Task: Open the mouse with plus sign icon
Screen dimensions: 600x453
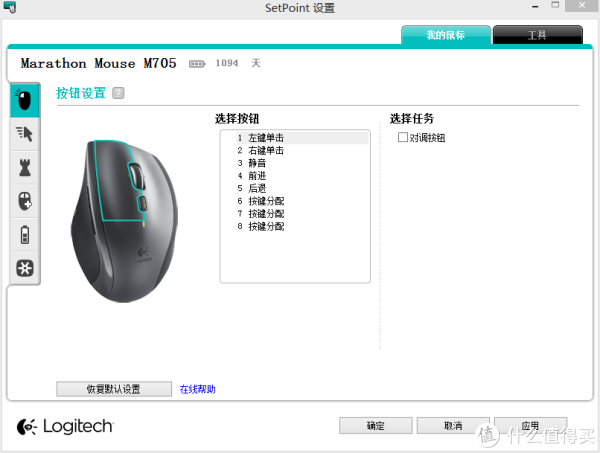Action: (24, 201)
